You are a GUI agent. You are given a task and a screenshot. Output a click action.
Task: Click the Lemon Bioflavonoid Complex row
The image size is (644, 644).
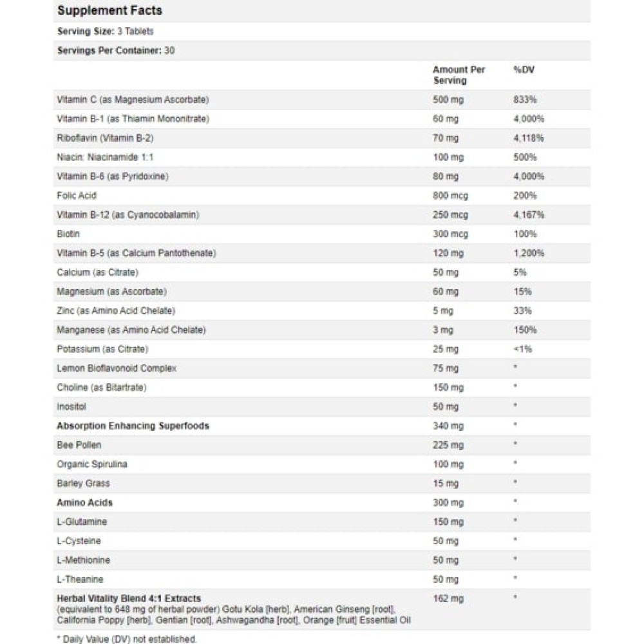pyautogui.click(x=322, y=368)
